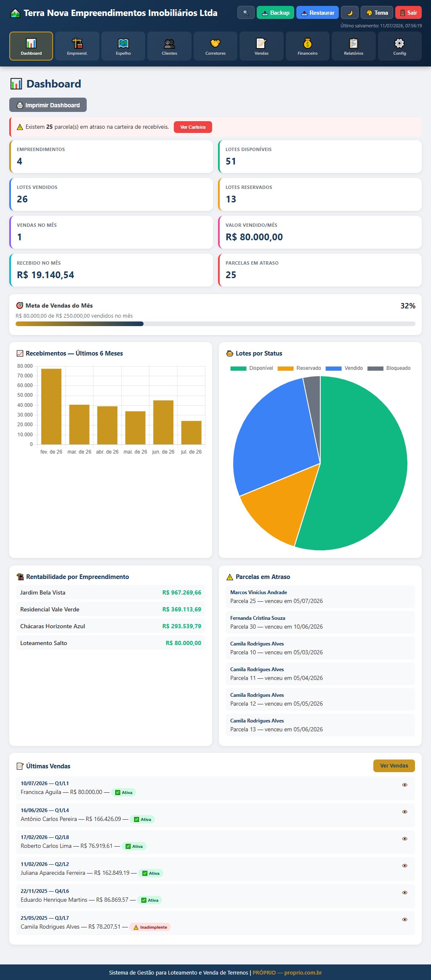Click the Inadimplente status badge
Viewport: 431px width, 980px height.
150,927
